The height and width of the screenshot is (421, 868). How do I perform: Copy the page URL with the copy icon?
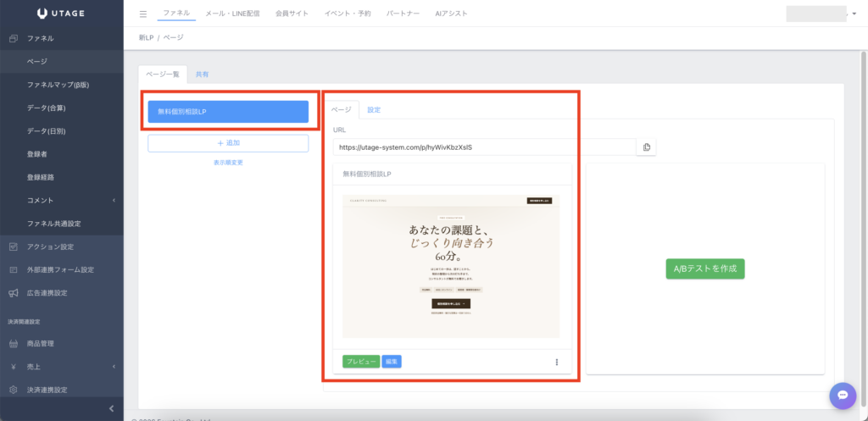pyautogui.click(x=646, y=147)
